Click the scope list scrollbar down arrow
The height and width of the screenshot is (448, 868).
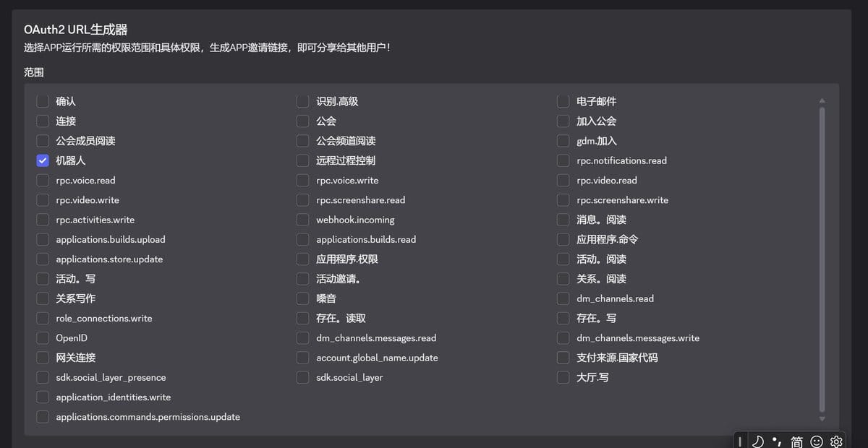tap(822, 418)
